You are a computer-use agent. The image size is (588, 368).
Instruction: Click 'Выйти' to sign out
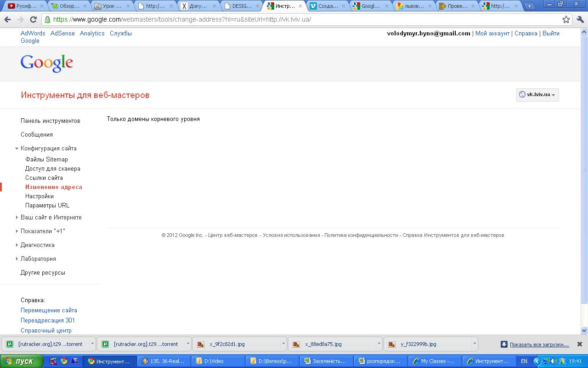551,33
